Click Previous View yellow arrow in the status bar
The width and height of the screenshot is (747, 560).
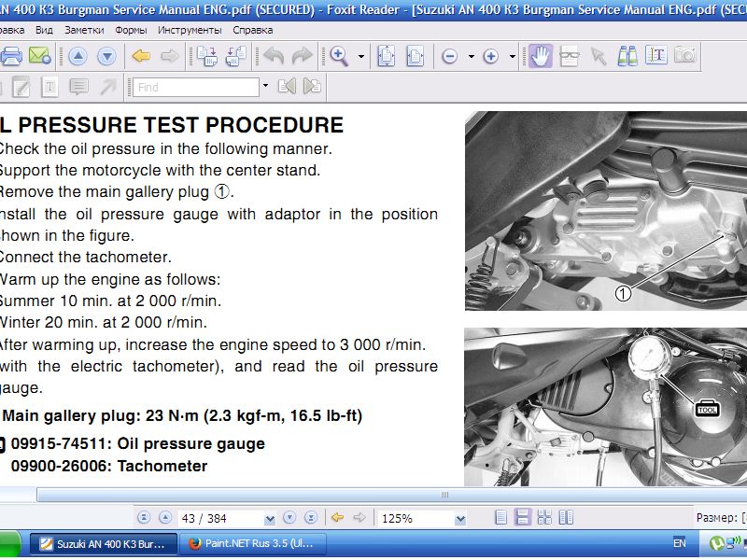pos(337,518)
